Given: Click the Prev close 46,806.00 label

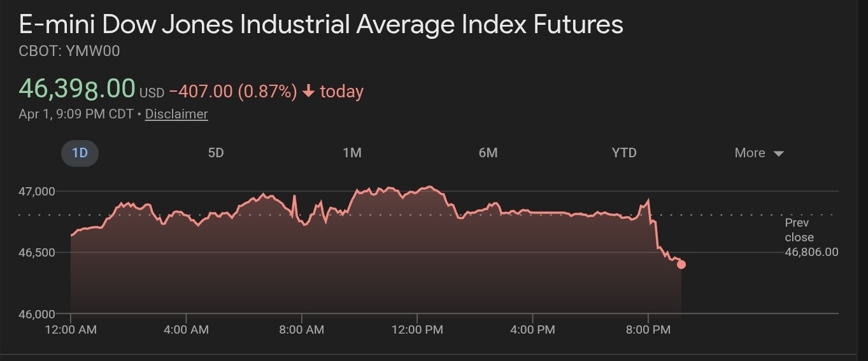Looking at the screenshot, I should [x=811, y=237].
